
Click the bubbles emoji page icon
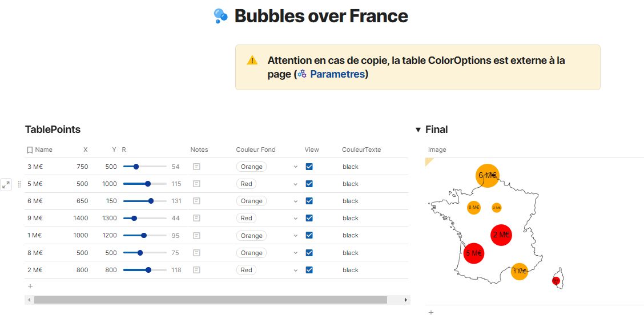click(220, 16)
